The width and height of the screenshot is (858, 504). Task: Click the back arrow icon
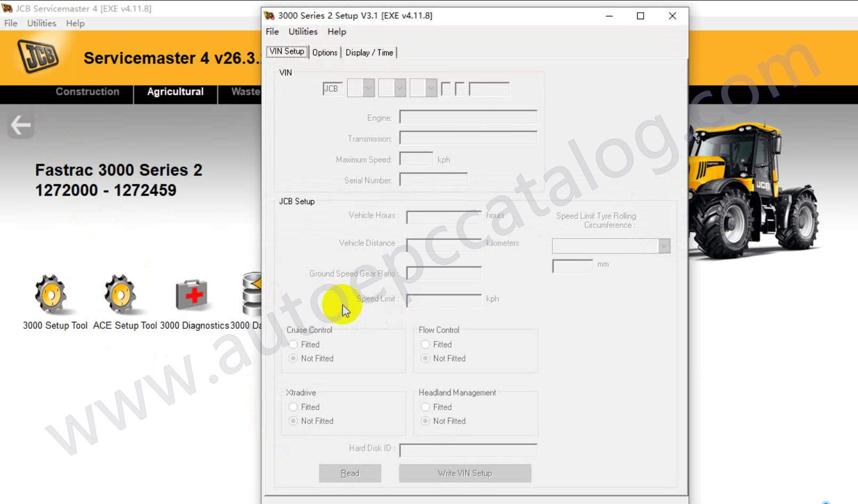[21, 126]
